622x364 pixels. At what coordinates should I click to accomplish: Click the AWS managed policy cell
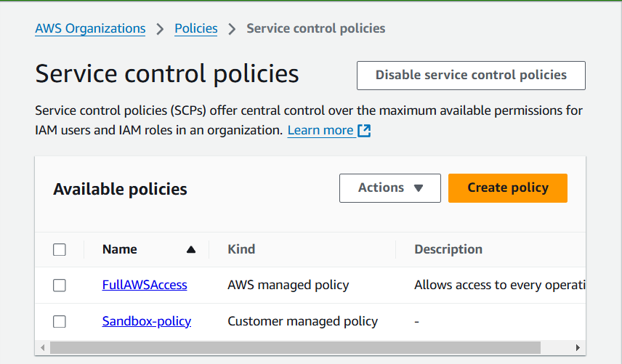point(288,285)
